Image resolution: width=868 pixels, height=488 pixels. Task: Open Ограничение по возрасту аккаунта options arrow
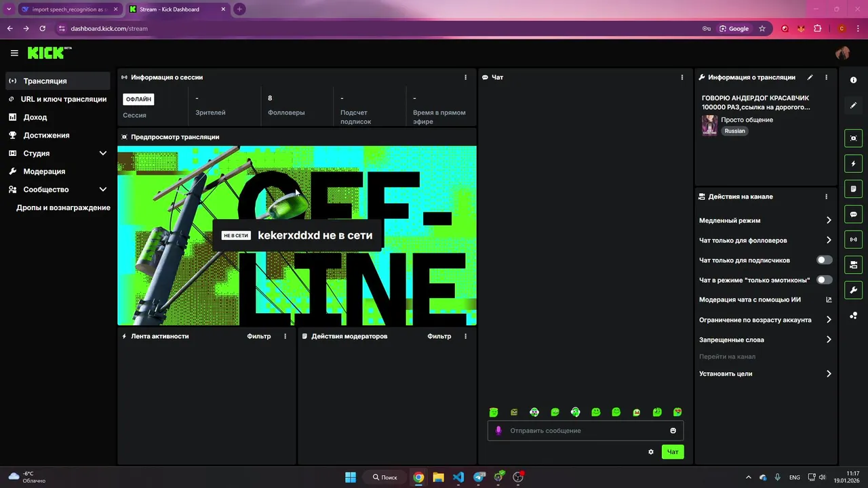[829, 320]
